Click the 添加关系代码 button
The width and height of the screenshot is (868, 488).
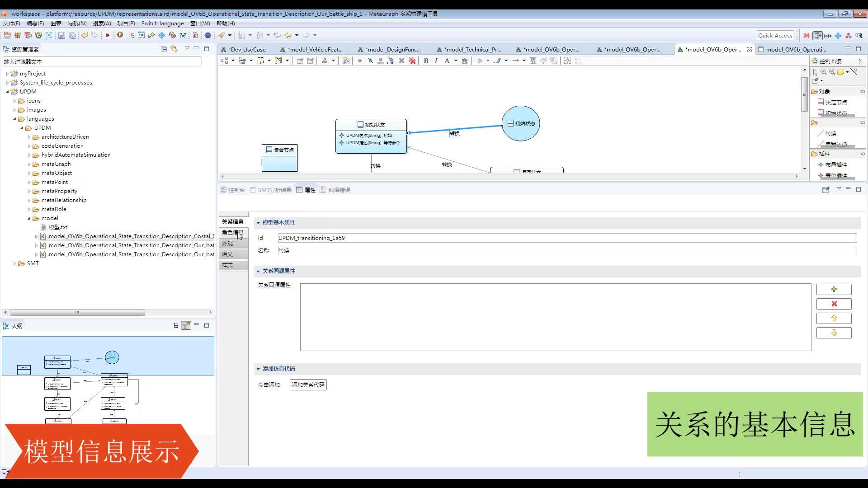[308, 385]
